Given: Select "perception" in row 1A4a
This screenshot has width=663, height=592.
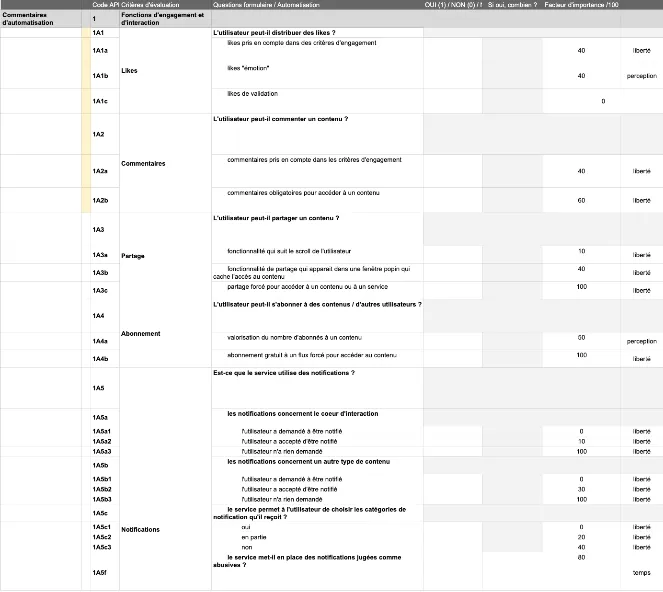Looking at the screenshot, I should click(x=641, y=341).
